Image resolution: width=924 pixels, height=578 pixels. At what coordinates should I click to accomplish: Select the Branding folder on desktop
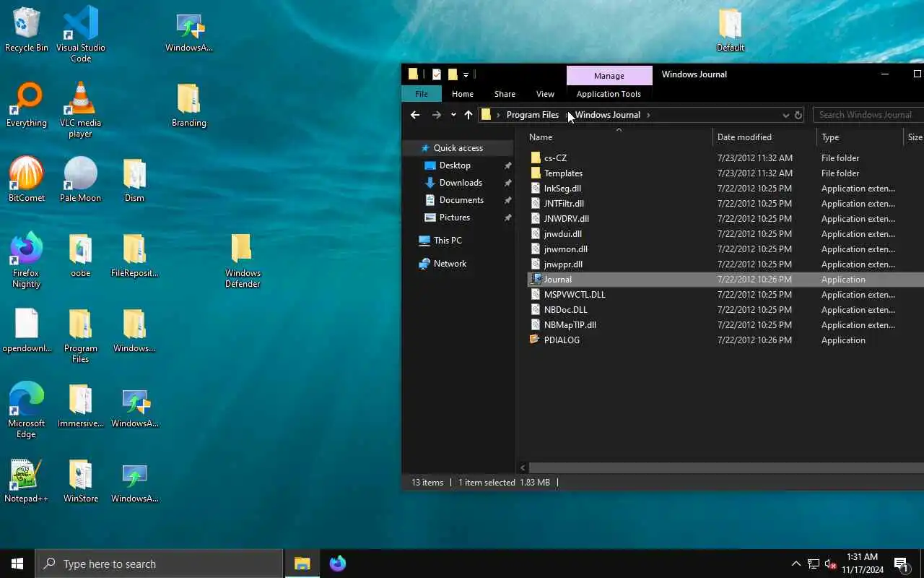tap(189, 105)
